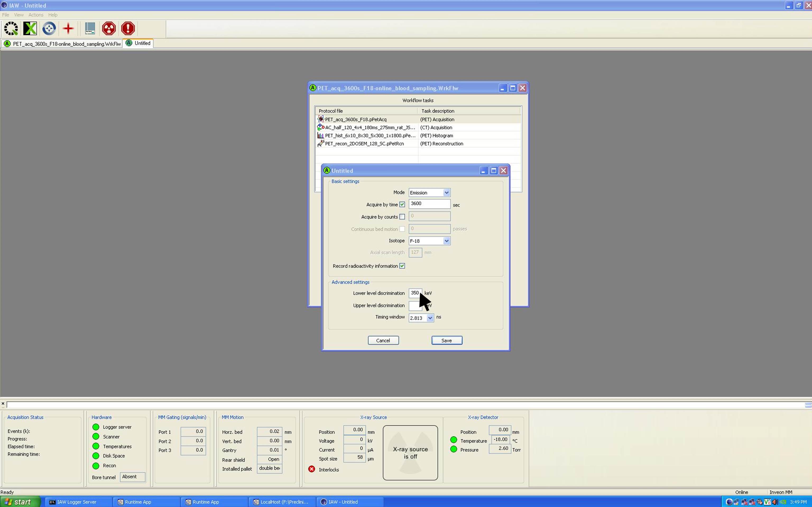The height and width of the screenshot is (507, 812).
Task: Click the blue compass arrows toolbar icon
Action: click(x=49, y=29)
